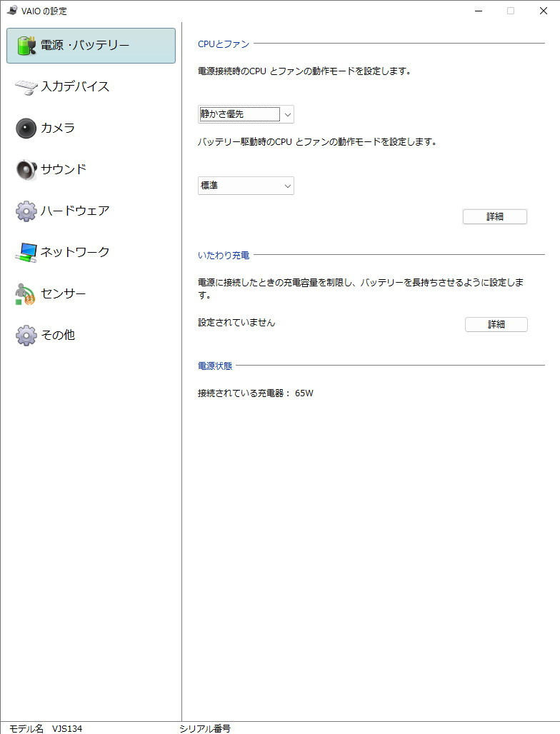Close the VAIO の設定 window

(543, 11)
